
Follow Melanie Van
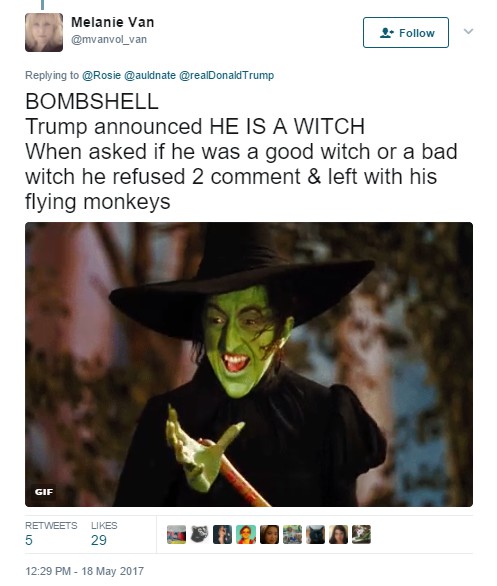point(406,33)
